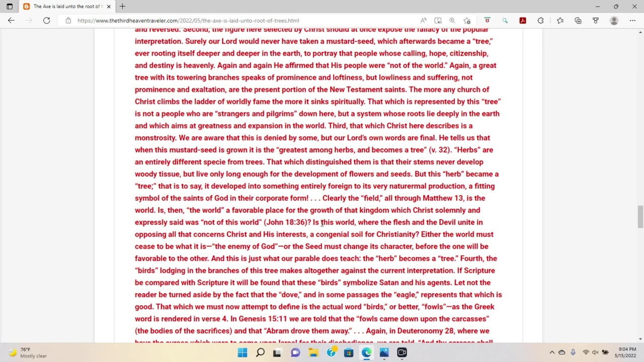Open the rewards trophy icon

pos(596,21)
